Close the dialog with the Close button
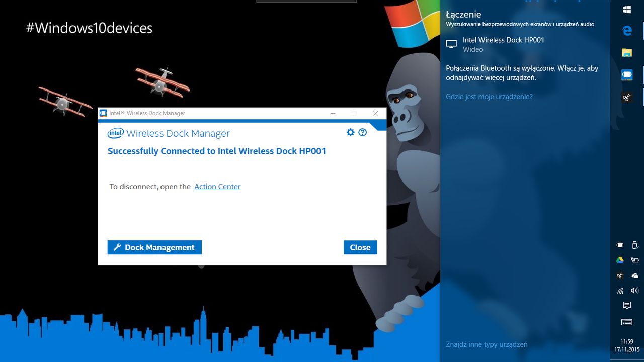644x362 pixels. pyautogui.click(x=360, y=247)
